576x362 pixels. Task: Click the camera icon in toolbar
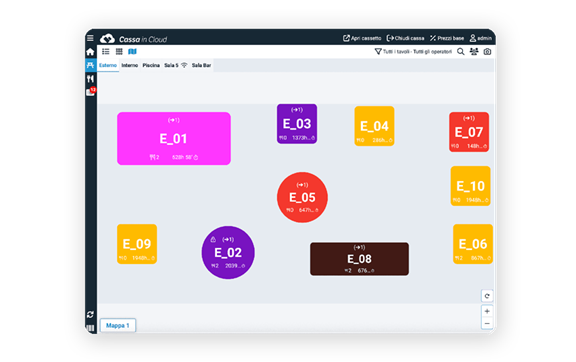tap(487, 52)
